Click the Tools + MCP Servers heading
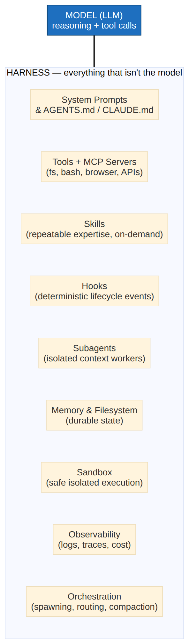Image resolution: width=189 pixels, height=644 pixels. click(x=94, y=162)
